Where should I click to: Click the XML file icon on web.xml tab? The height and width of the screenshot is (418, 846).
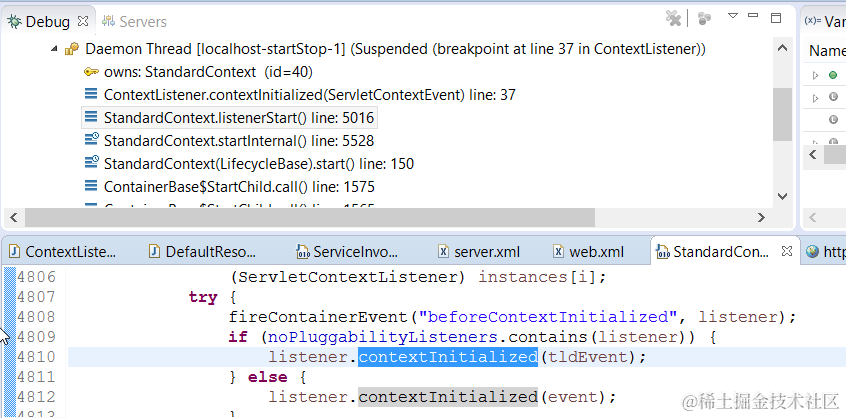(x=560, y=252)
